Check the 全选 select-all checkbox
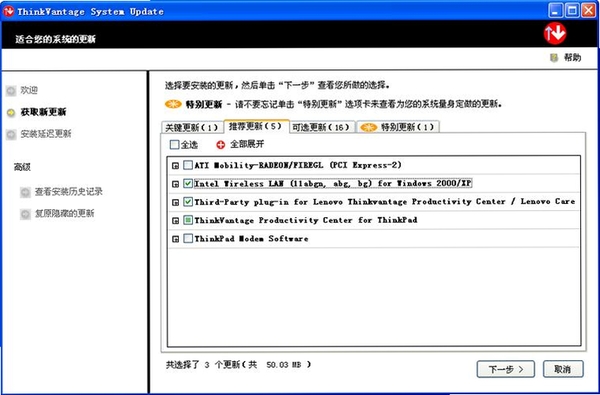The image size is (600, 395). tap(174, 144)
